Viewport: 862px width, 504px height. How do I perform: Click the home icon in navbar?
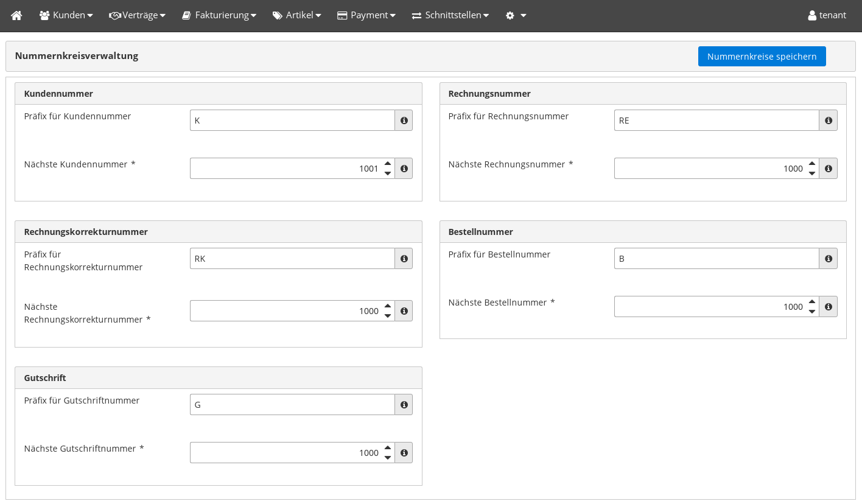click(16, 15)
